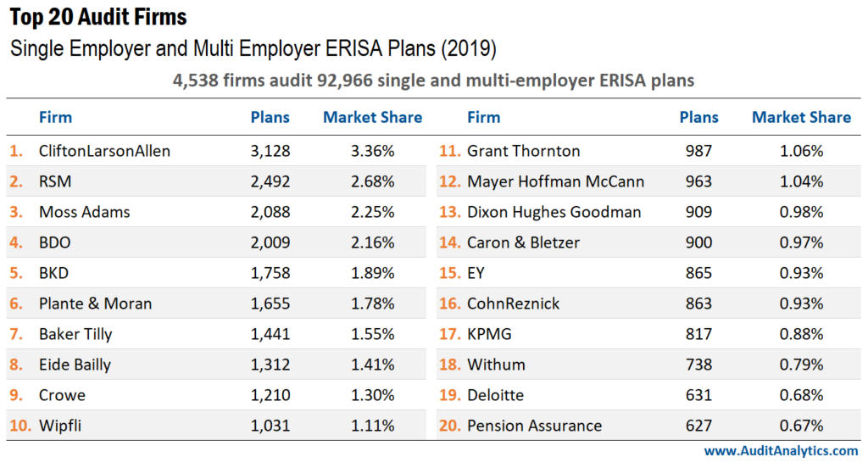Select the 1,655 plans value
Screen dimensions: 868x468
270,304
